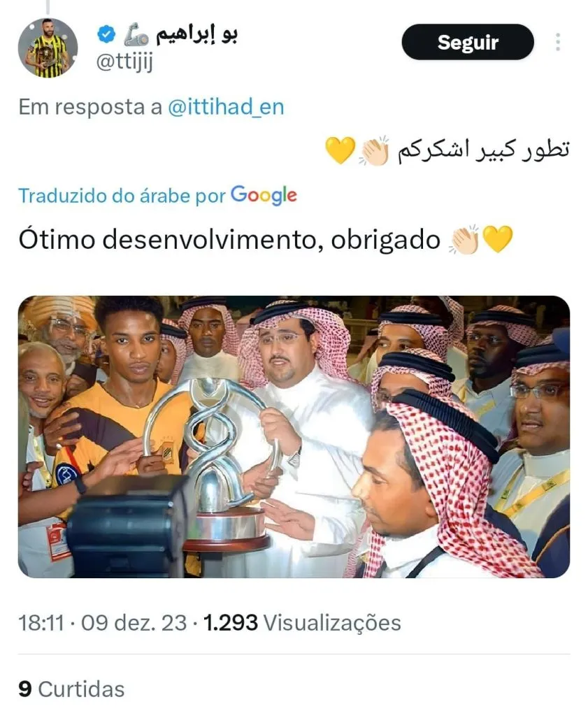This screenshot has width=588, height=716.
Task: Open the three-dot more options menu
Action: tap(557, 42)
